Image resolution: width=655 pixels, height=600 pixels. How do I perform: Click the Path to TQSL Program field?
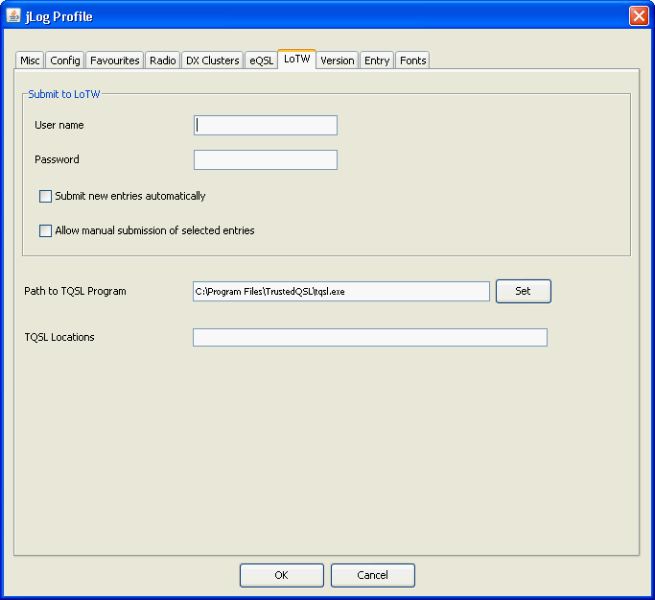(x=340, y=291)
